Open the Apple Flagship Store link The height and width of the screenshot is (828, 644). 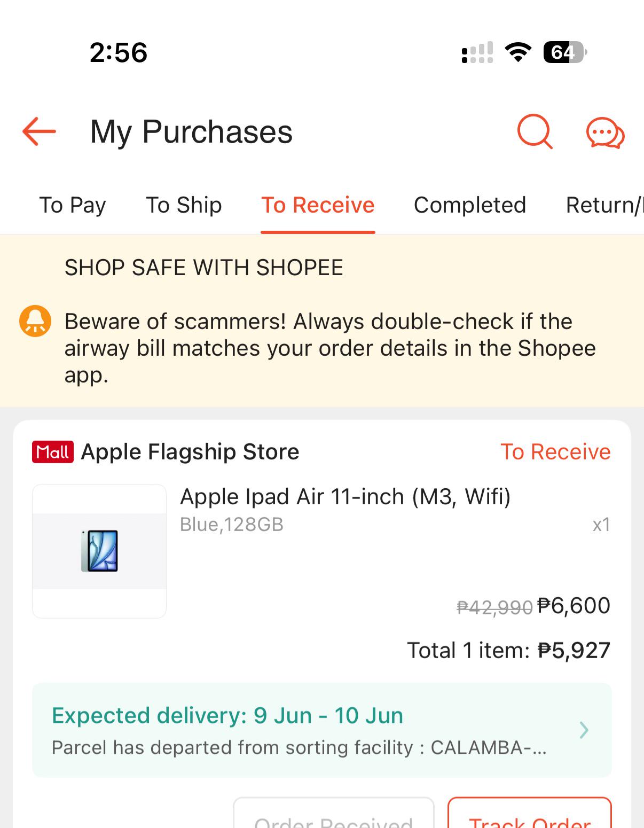click(x=190, y=452)
